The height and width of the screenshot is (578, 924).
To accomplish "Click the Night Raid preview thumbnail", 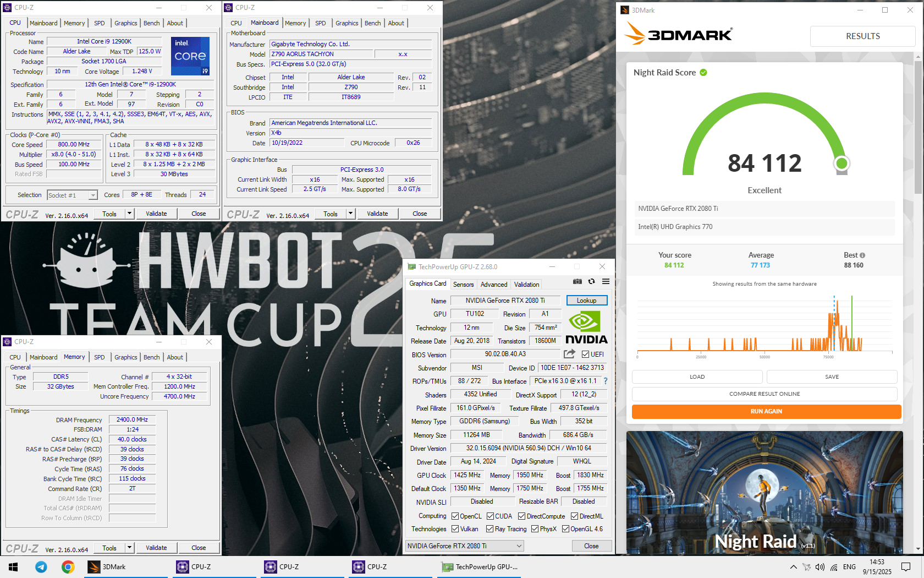I will coord(765,492).
